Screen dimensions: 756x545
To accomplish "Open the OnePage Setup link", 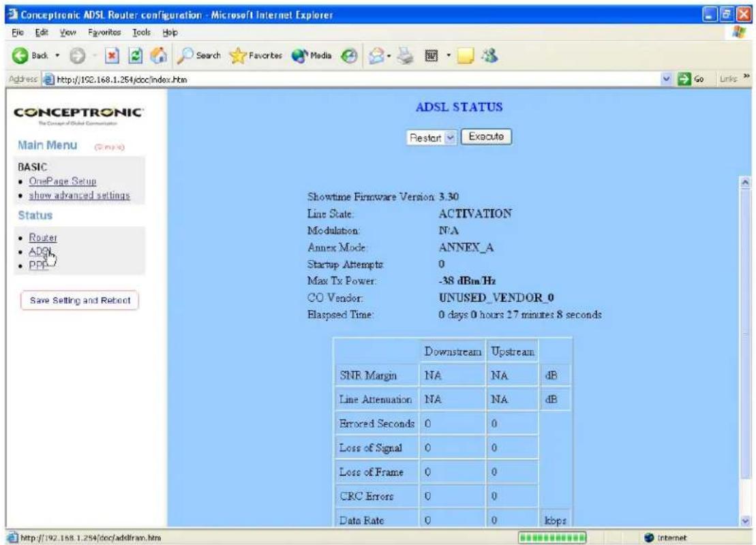I will (x=63, y=181).
